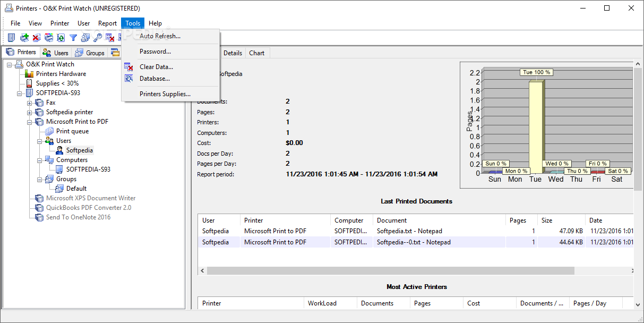
Task: Switch to the Chart tab
Action: (257, 53)
